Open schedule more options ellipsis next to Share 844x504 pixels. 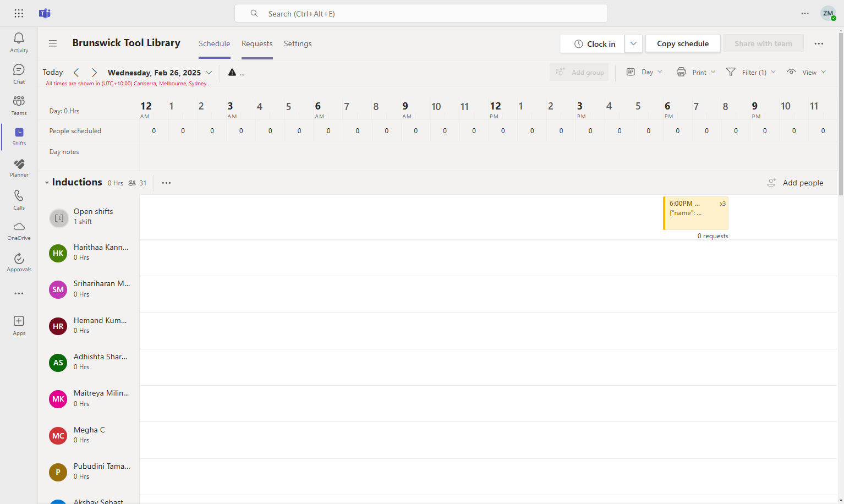coord(819,43)
